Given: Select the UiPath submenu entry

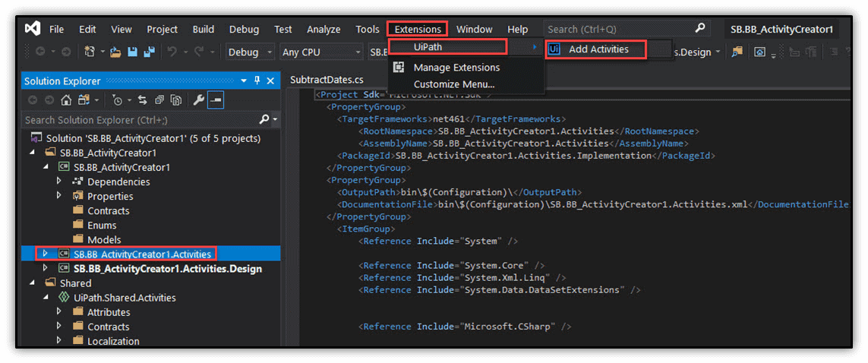Looking at the screenshot, I should pyautogui.click(x=447, y=47).
